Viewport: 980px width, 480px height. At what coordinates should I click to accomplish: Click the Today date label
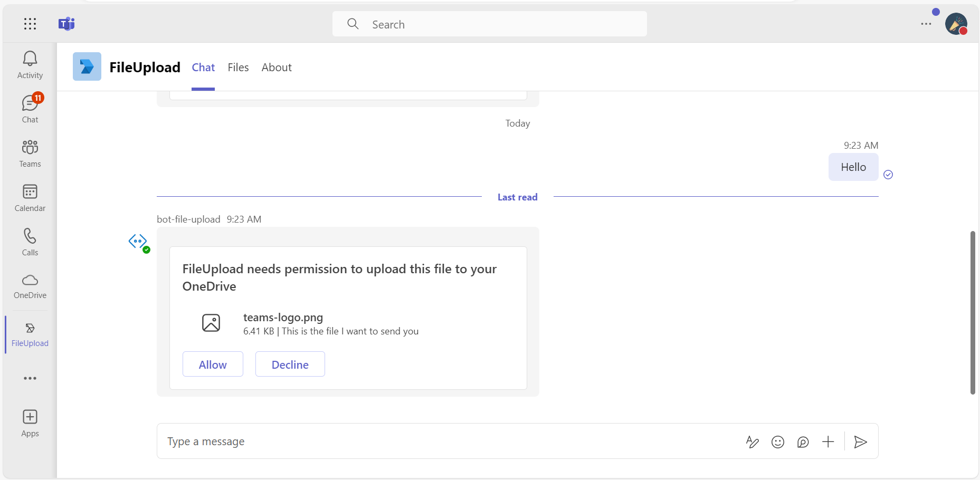518,123
